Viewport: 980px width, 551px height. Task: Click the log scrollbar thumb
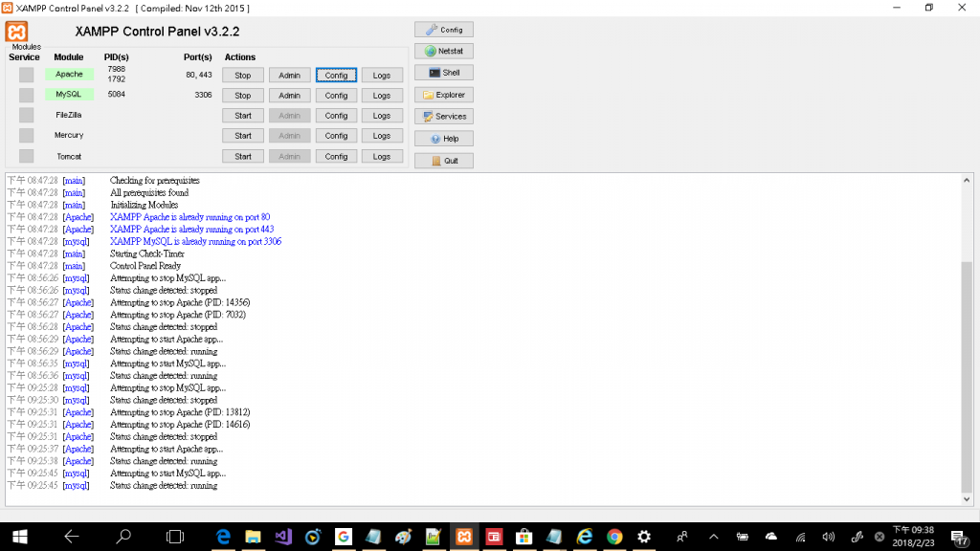tap(967, 377)
